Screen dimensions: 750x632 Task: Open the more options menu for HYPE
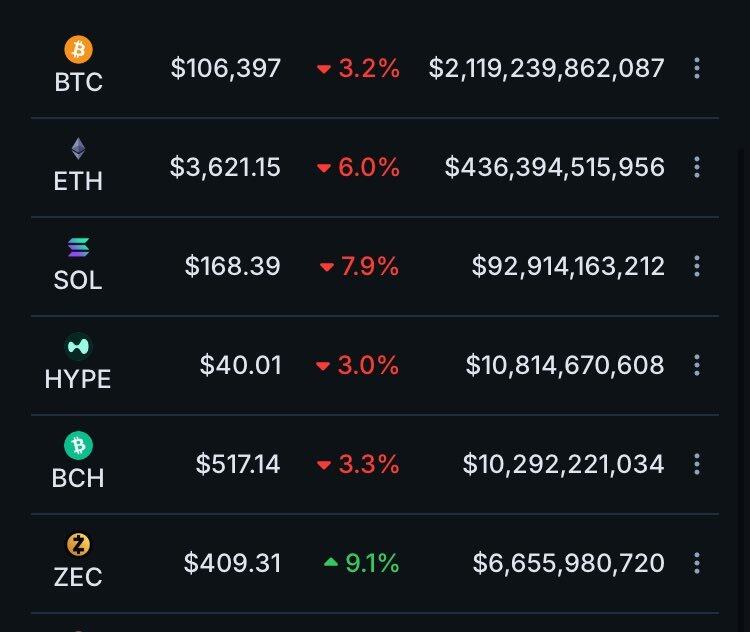point(697,365)
